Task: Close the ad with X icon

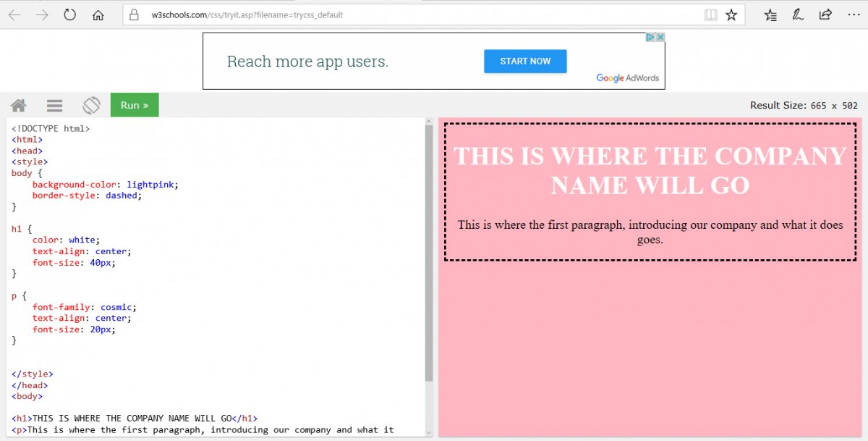Action: [660, 37]
